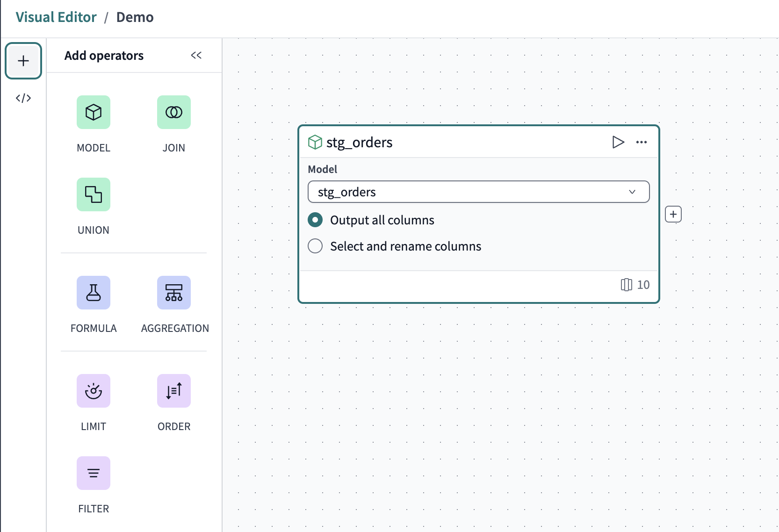Add a FILTER operator
The width and height of the screenshot is (779, 532).
[94, 473]
